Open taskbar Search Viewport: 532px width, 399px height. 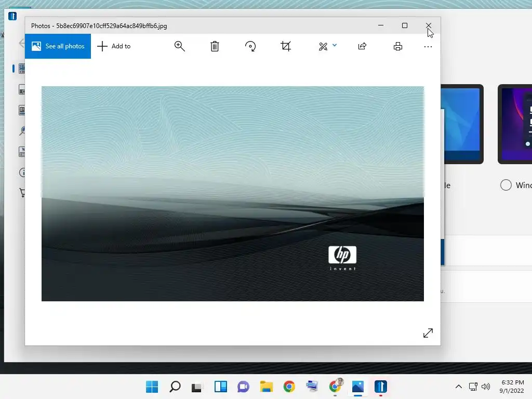click(175, 387)
